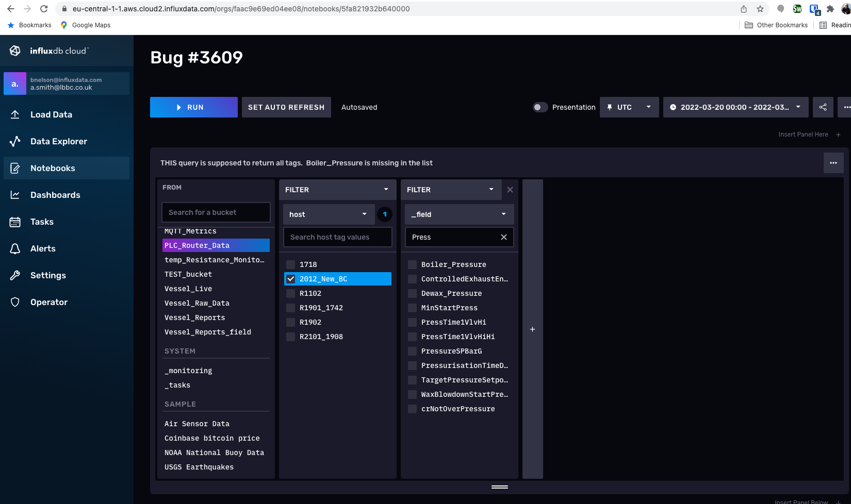
Task: Click the RUN button
Action: point(193,107)
